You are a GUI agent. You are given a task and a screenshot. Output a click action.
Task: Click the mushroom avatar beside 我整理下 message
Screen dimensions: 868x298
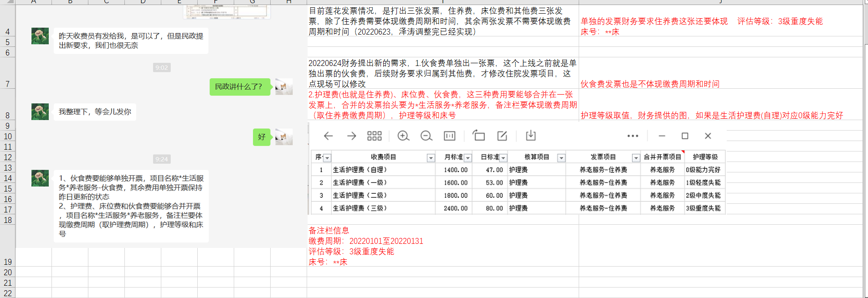point(40,112)
